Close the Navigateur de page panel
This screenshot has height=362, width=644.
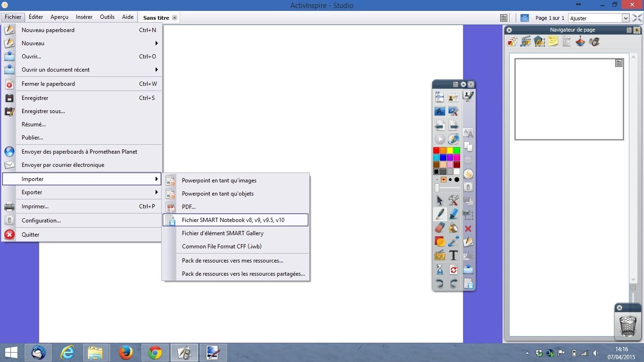pos(509,30)
